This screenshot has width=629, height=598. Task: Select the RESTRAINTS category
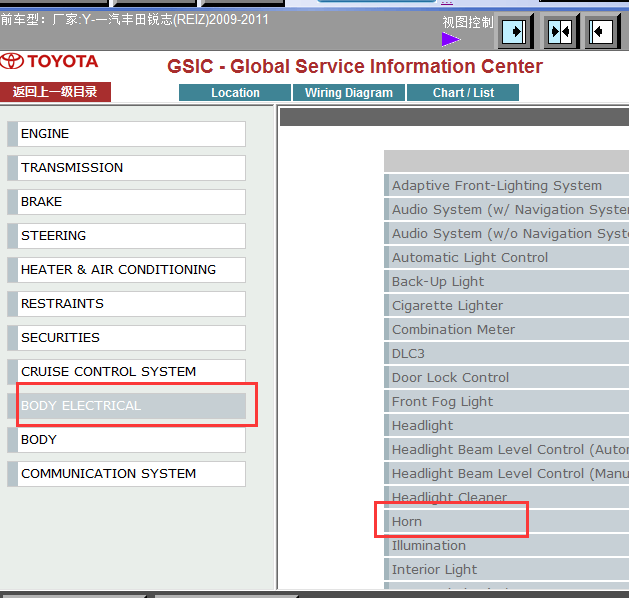pyautogui.click(x=127, y=304)
